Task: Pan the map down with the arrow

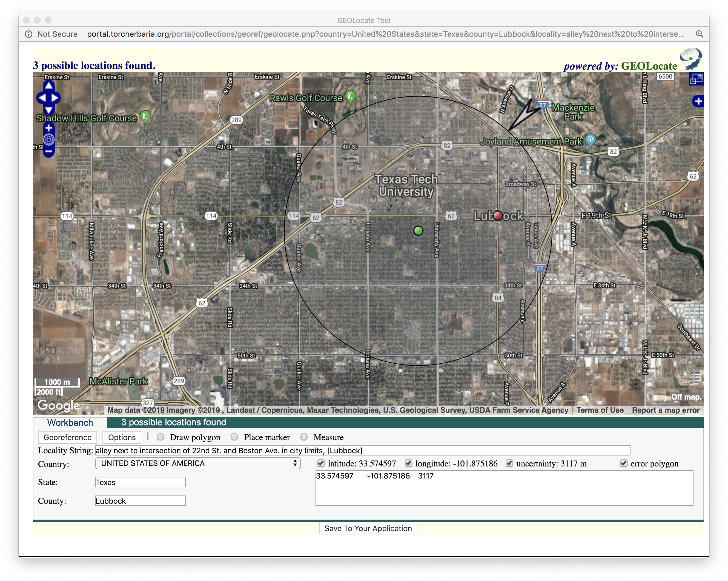Action: point(49,110)
